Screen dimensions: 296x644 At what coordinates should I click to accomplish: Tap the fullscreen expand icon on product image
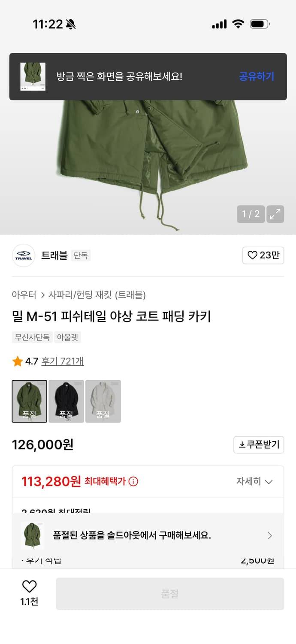(275, 214)
